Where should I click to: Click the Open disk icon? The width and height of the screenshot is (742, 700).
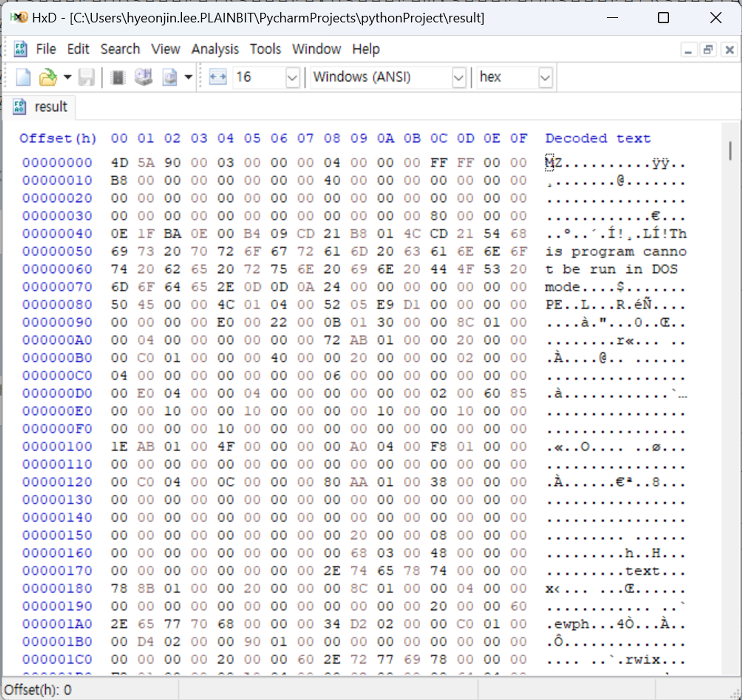click(144, 77)
